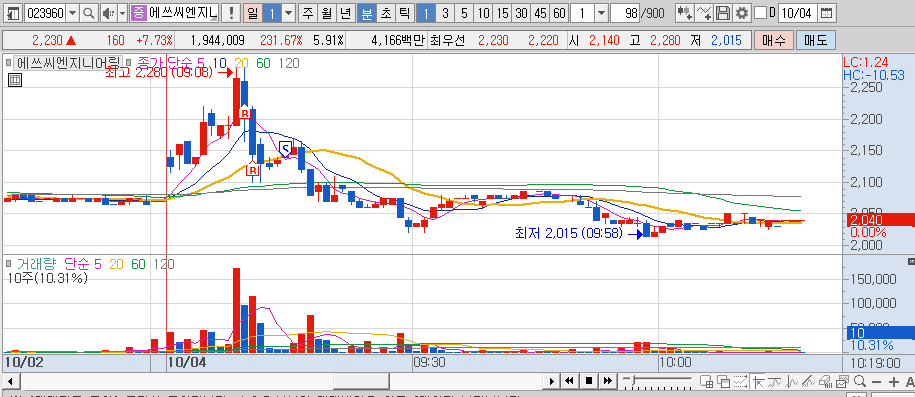Screen dimensions: 915x397
Task: Click the horizontal scrollbar thumb below the chart
Action: point(361,381)
